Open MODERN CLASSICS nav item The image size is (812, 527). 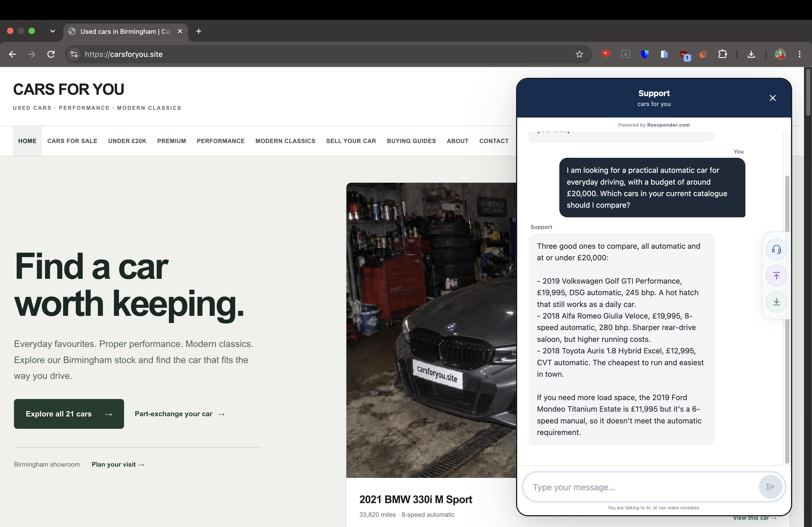[285, 141]
